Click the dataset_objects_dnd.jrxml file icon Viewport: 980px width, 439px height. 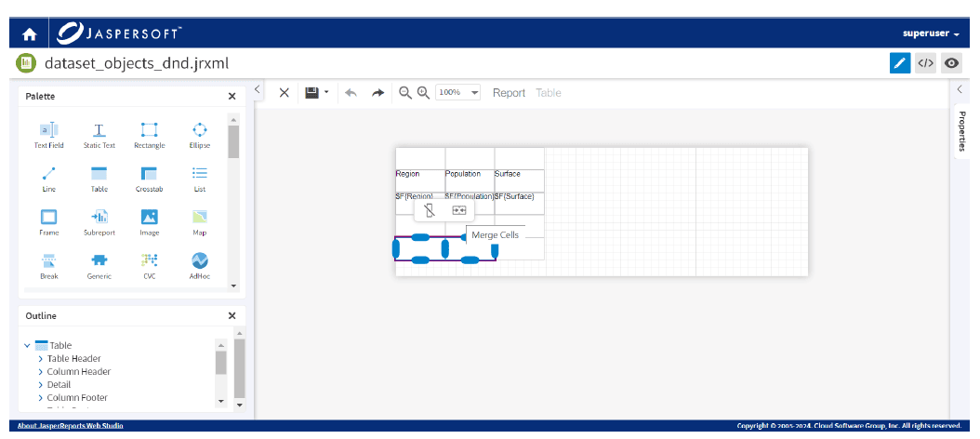pyautogui.click(x=26, y=63)
